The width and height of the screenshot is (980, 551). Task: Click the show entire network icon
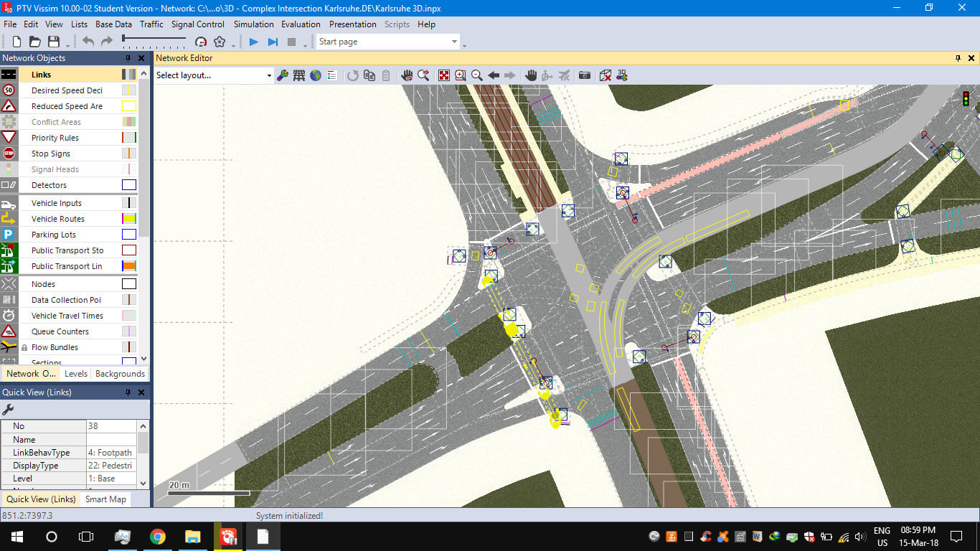444,75
